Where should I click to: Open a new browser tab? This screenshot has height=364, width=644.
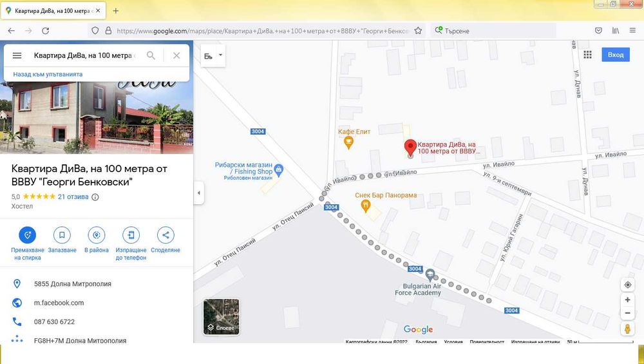116,11
